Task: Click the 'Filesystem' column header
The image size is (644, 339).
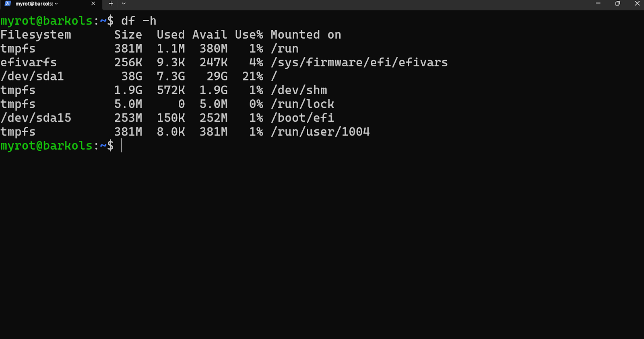Action: [36, 35]
